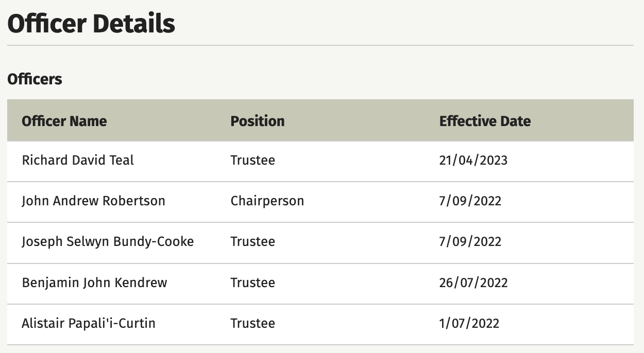Click the 21/04/2023 effective date
The image size is (644, 353).
click(473, 160)
